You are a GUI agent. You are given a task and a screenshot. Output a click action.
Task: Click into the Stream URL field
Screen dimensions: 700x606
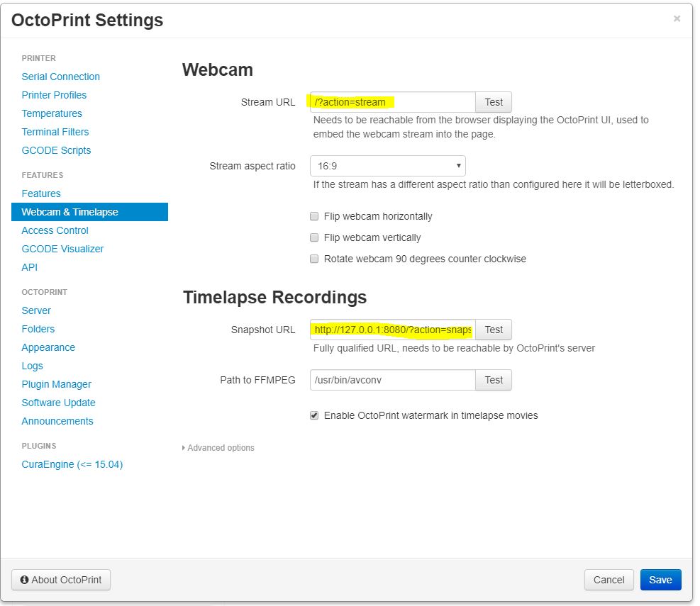click(392, 102)
